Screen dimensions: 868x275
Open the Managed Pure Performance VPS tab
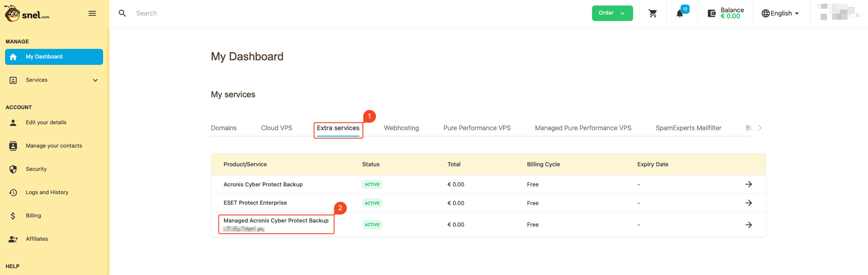click(x=583, y=128)
